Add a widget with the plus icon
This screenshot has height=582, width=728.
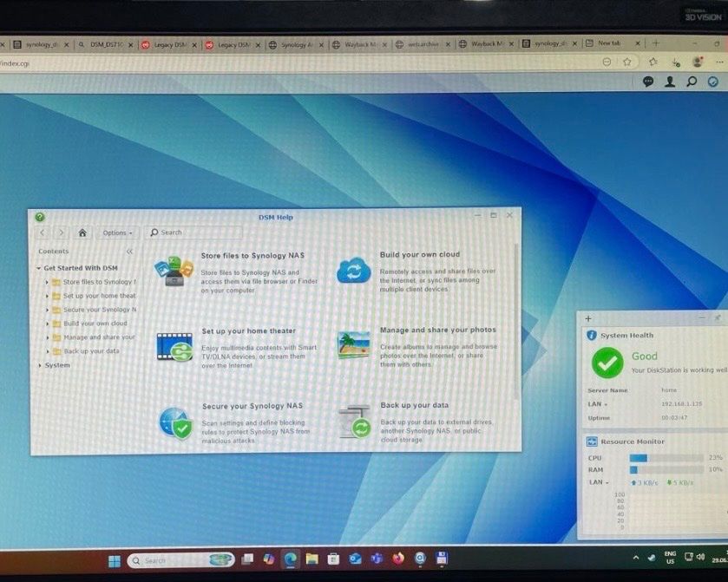(588, 318)
